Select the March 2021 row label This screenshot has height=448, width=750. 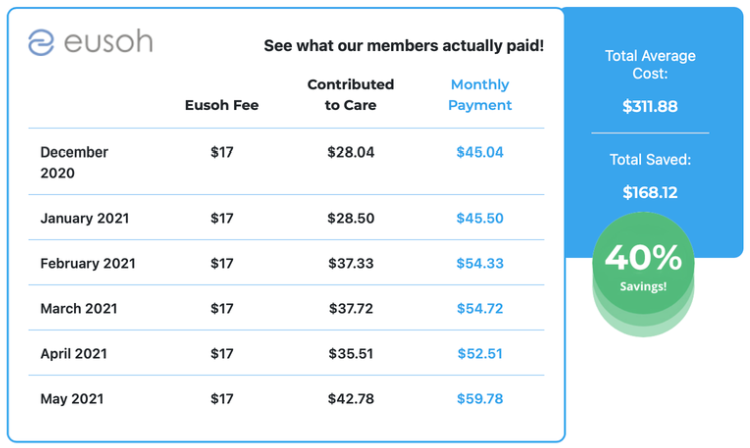79,309
